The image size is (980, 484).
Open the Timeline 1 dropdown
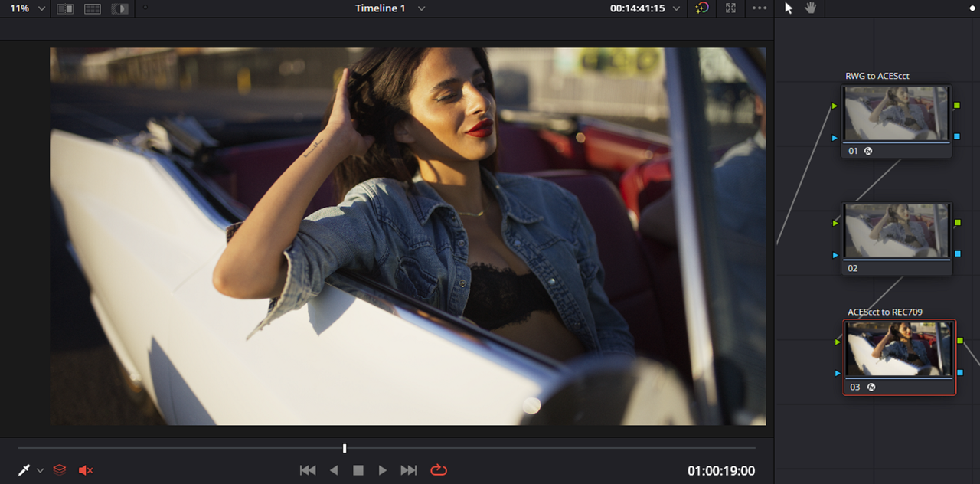(421, 8)
